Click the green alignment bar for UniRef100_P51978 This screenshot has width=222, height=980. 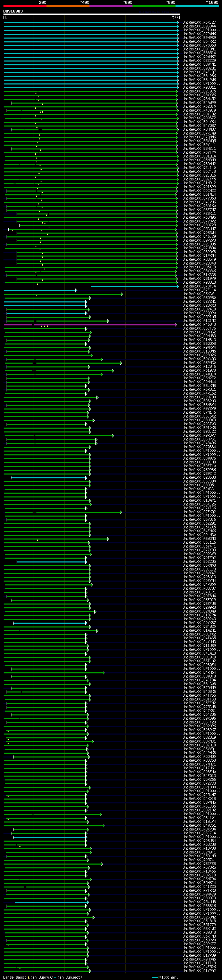60,371
